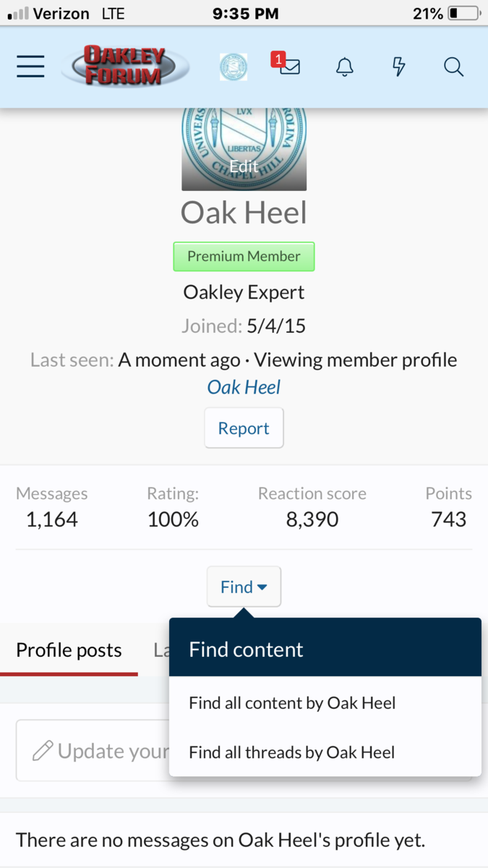Tap the Oakley Forum logo
Image resolution: width=488 pixels, height=868 pixels.
[125, 67]
